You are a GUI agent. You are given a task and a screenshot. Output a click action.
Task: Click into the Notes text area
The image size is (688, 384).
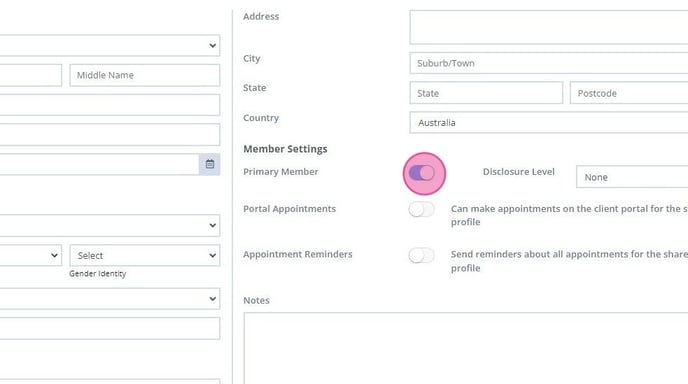[x=466, y=348]
